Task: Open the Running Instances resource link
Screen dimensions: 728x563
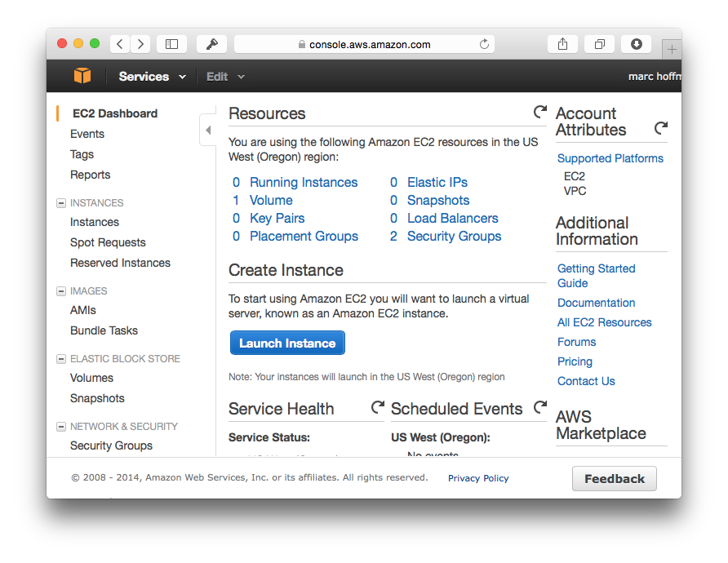Action: [x=304, y=183]
